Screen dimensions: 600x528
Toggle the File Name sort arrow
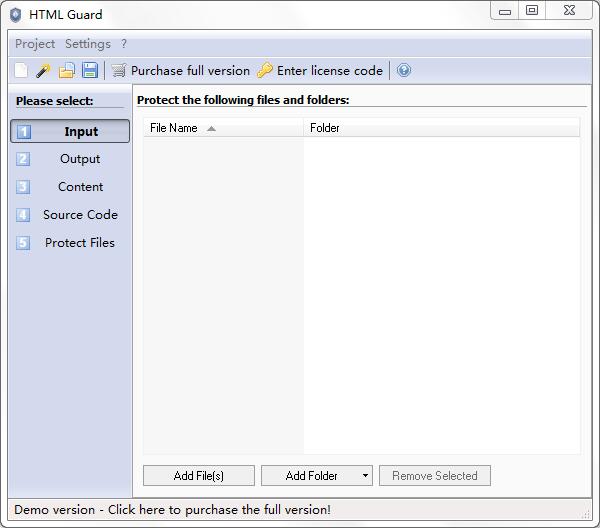[211, 129]
